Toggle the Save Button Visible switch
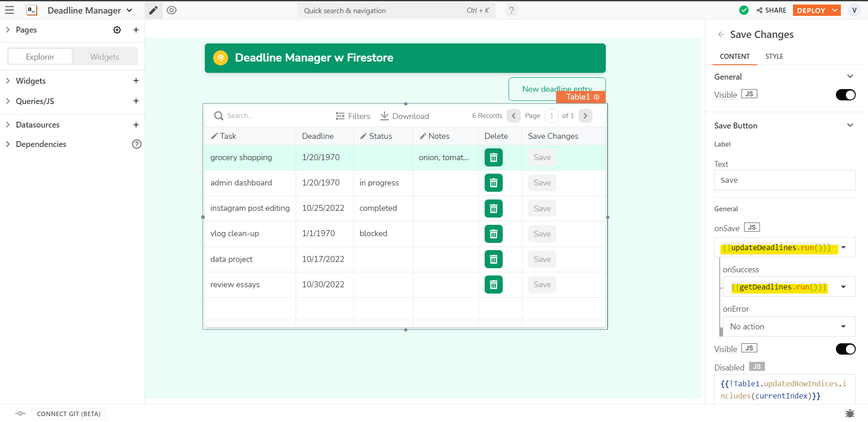This screenshot has width=868, height=422. pos(845,349)
